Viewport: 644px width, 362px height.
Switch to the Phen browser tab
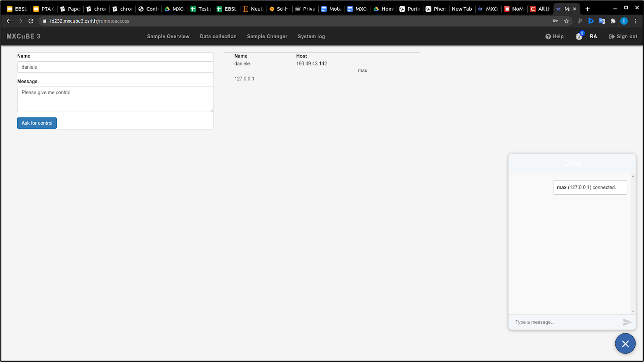[436, 9]
